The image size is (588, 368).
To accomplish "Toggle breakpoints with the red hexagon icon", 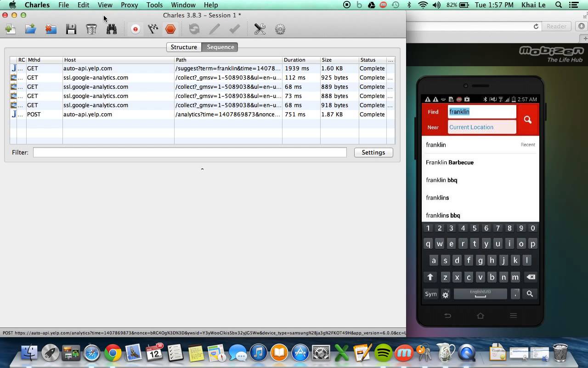I will click(170, 29).
